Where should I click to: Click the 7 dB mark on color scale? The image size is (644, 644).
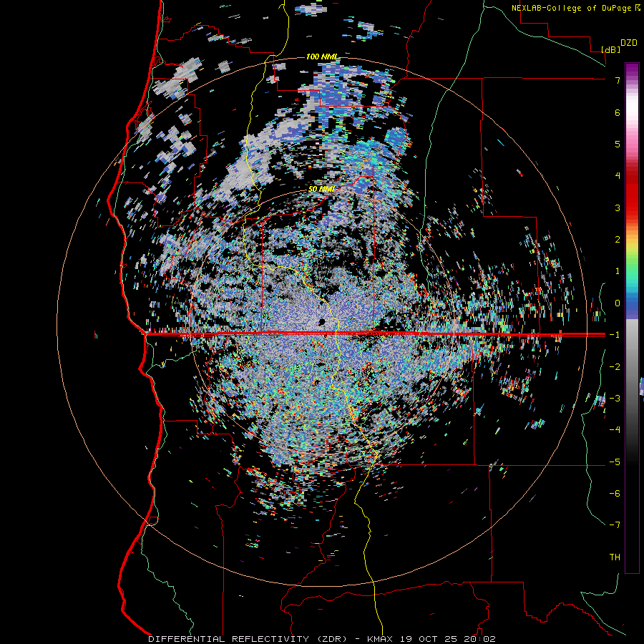click(618, 80)
